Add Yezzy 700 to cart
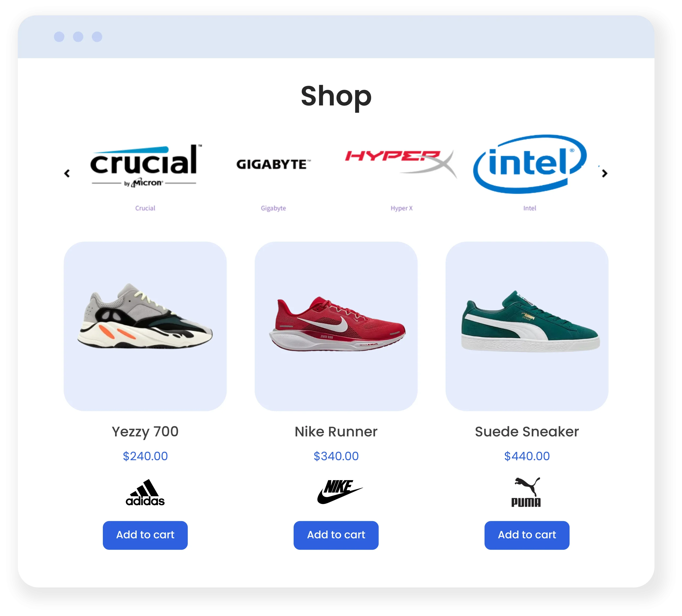Screen dimensions: 682x616 tap(145, 535)
